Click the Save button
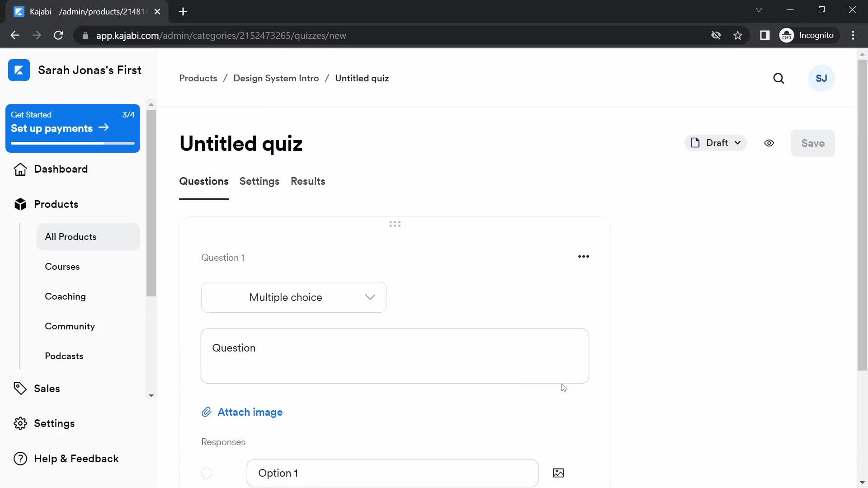 (813, 143)
